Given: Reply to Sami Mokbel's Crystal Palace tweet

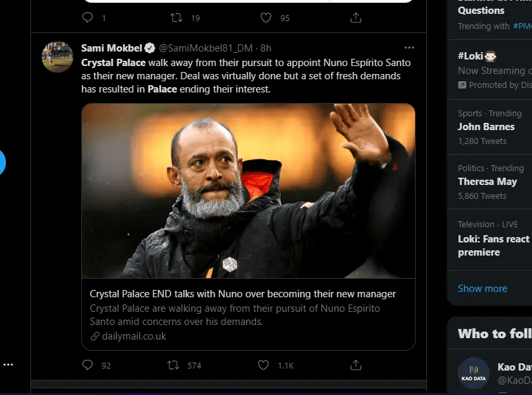Looking at the screenshot, I should click(88, 365).
